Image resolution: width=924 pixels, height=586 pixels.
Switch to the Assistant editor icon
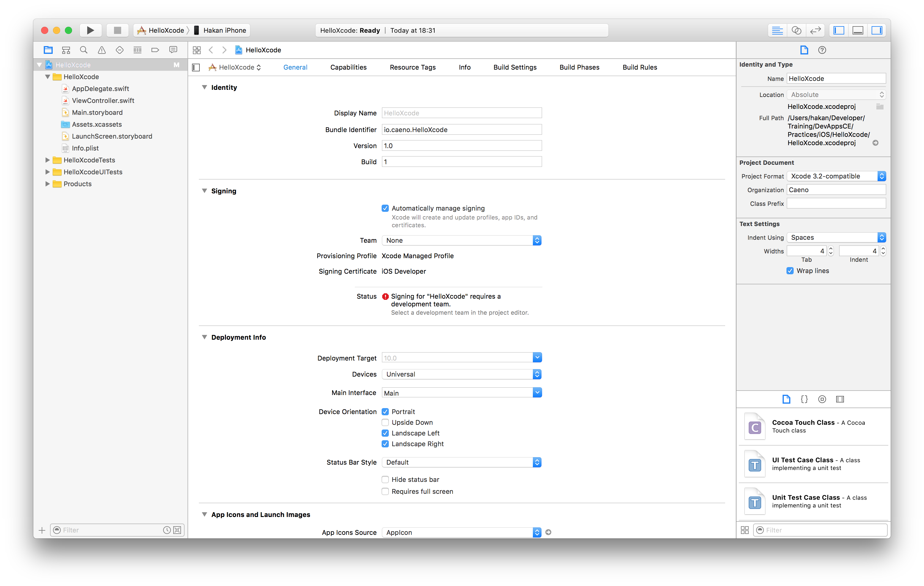pyautogui.click(x=796, y=30)
